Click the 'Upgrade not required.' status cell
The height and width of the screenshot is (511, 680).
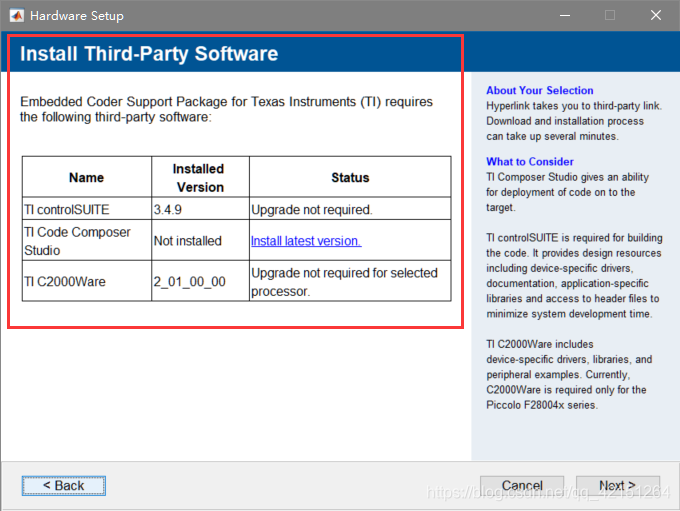tap(350, 209)
